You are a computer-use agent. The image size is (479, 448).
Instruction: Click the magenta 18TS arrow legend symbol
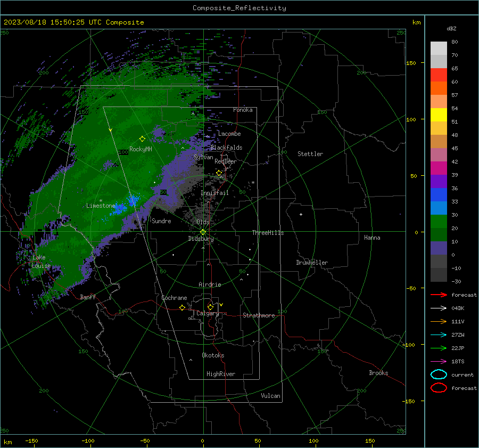439,362
